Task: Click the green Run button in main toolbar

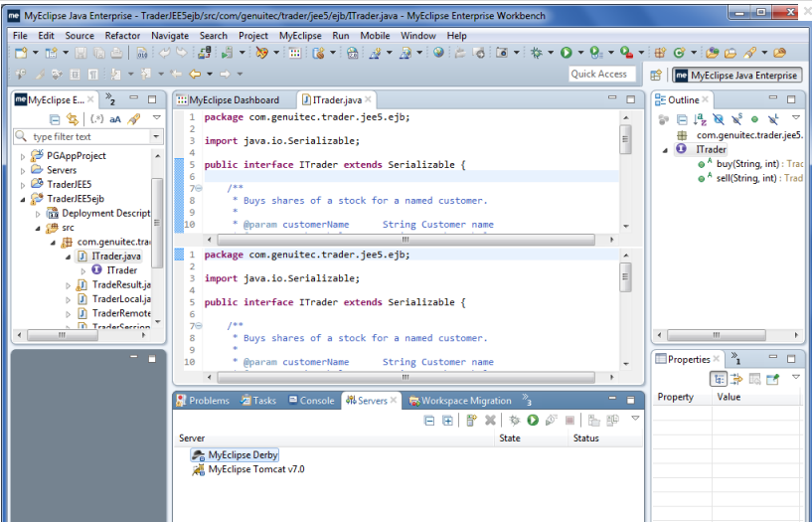Action: (566, 53)
